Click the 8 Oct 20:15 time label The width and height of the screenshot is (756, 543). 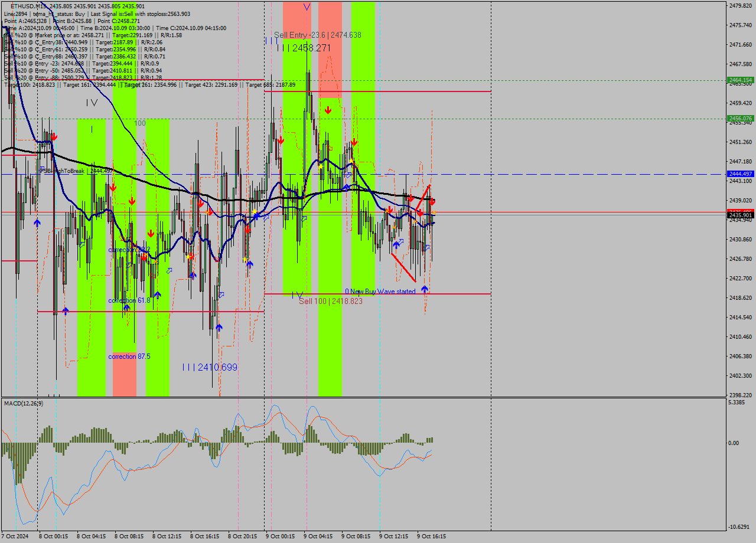click(243, 537)
